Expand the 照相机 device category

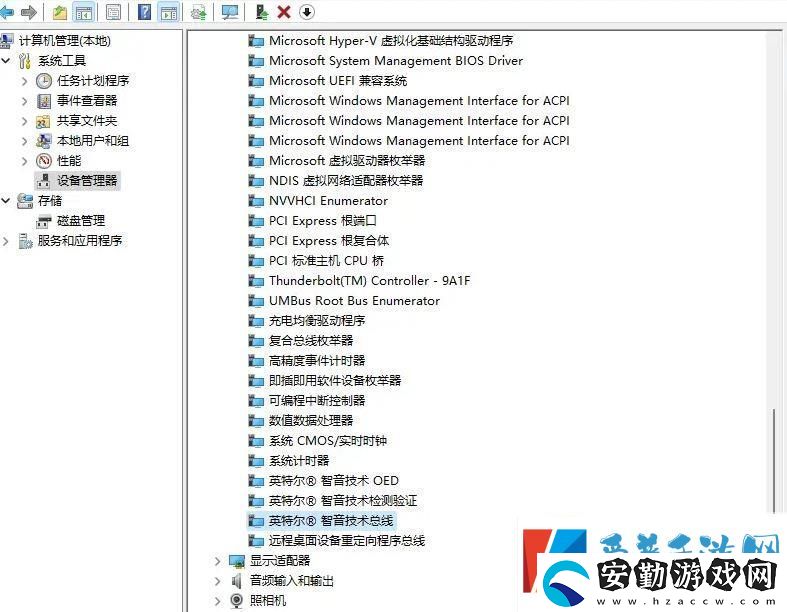coord(217,601)
